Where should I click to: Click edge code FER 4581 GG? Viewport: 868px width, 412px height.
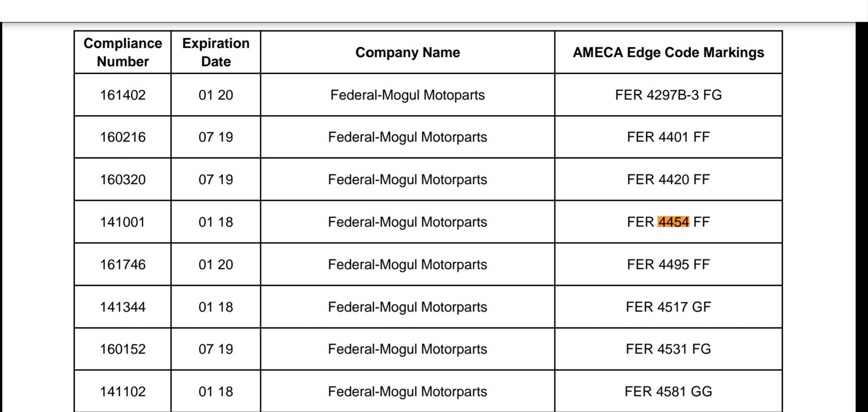[668, 391]
